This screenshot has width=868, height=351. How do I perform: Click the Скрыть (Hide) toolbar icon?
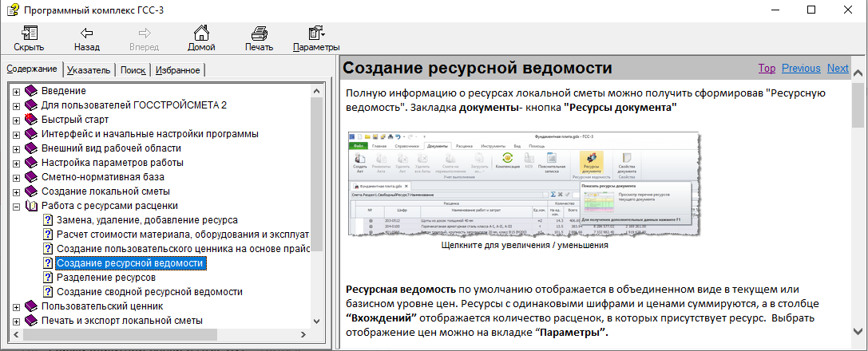point(29,32)
